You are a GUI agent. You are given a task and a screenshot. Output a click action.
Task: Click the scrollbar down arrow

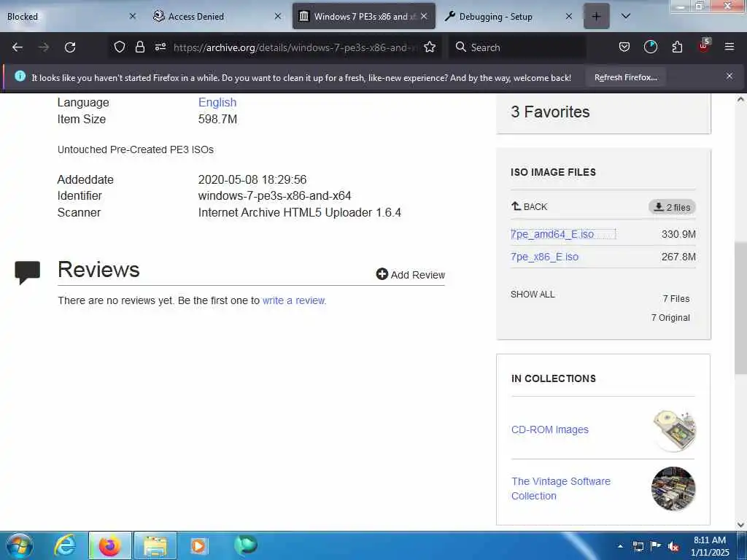740,525
